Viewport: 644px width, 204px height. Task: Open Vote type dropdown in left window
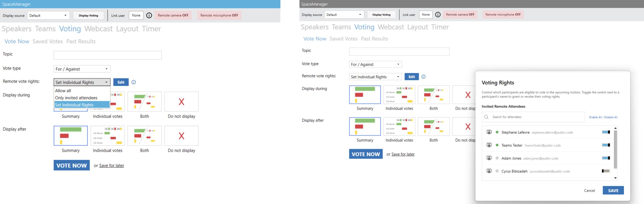click(x=82, y=69)
